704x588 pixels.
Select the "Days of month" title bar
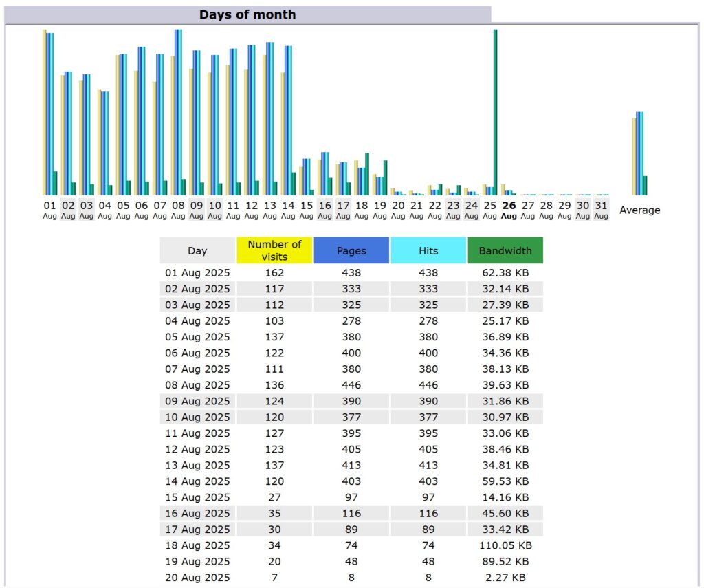[247, 14]
